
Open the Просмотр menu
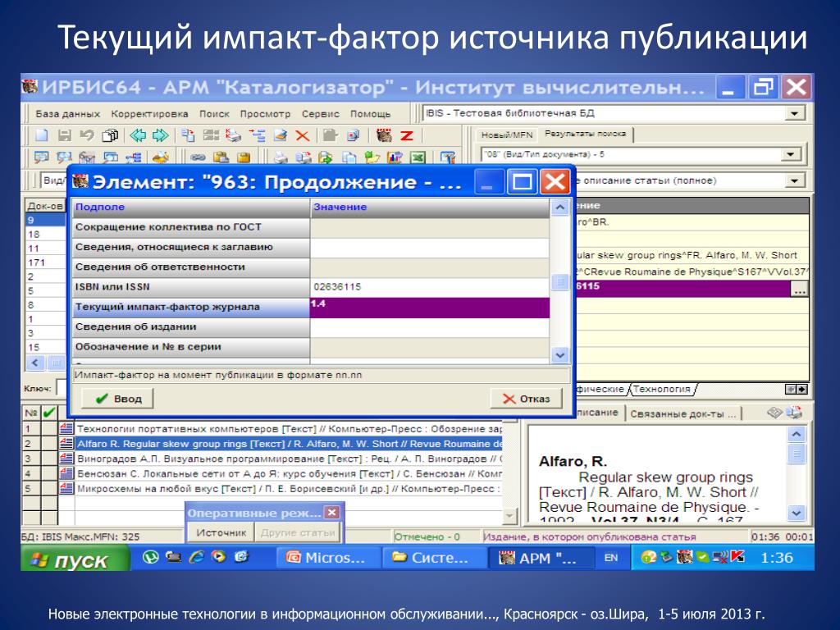[x=265, y=113]
